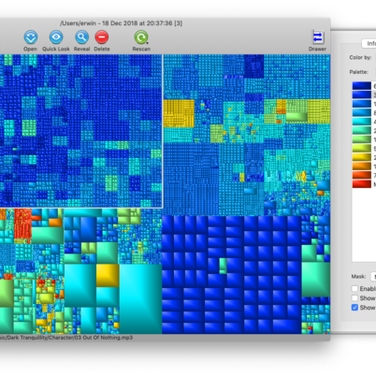Open the Mask dropdown
The width and height of the screenshot is (376, 376).
pos(373,276)
